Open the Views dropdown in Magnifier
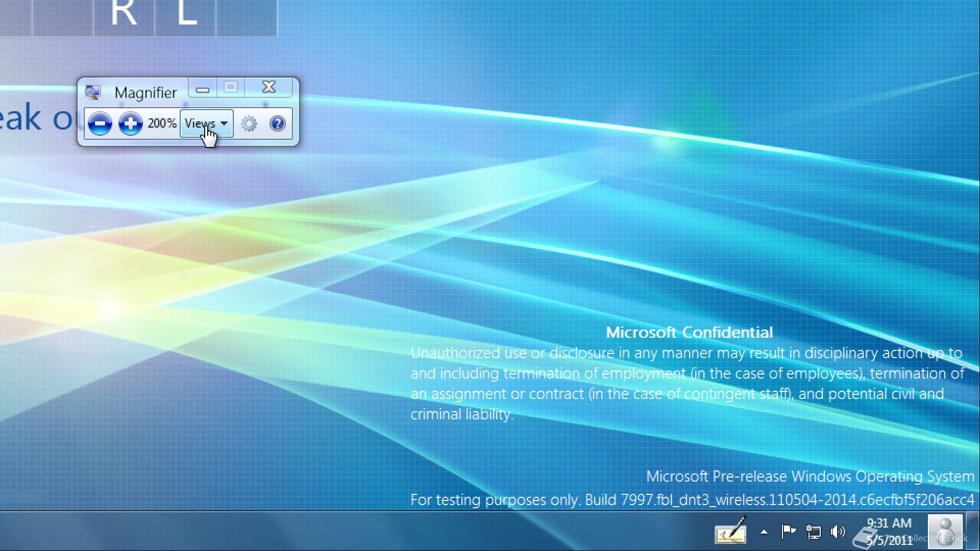Screen dimensions: 980x551 click(x=206, y=123)
